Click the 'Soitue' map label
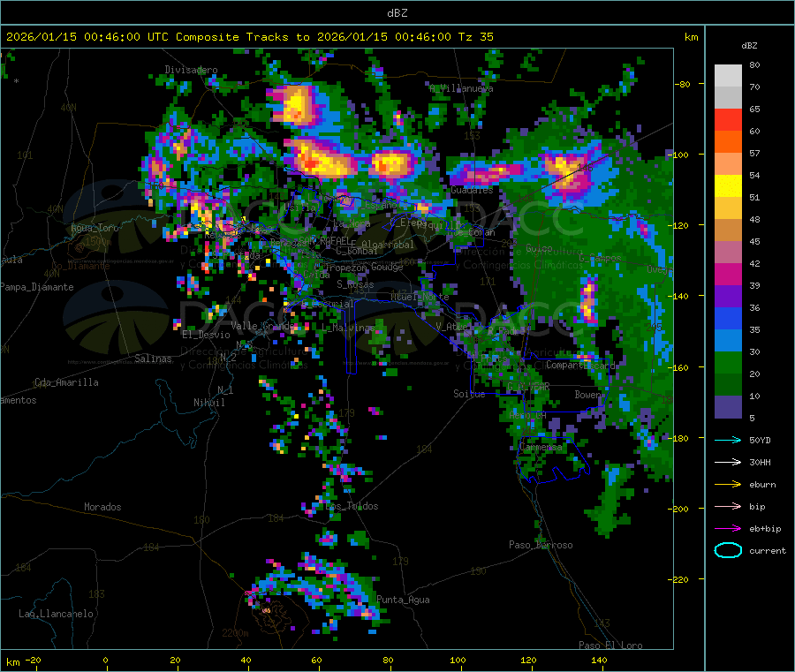The image size is (795, 672). [x=469, y=394]
